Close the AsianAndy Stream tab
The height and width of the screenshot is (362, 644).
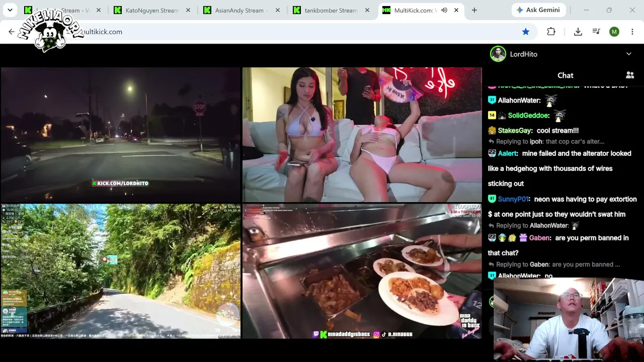coord(278,10)
